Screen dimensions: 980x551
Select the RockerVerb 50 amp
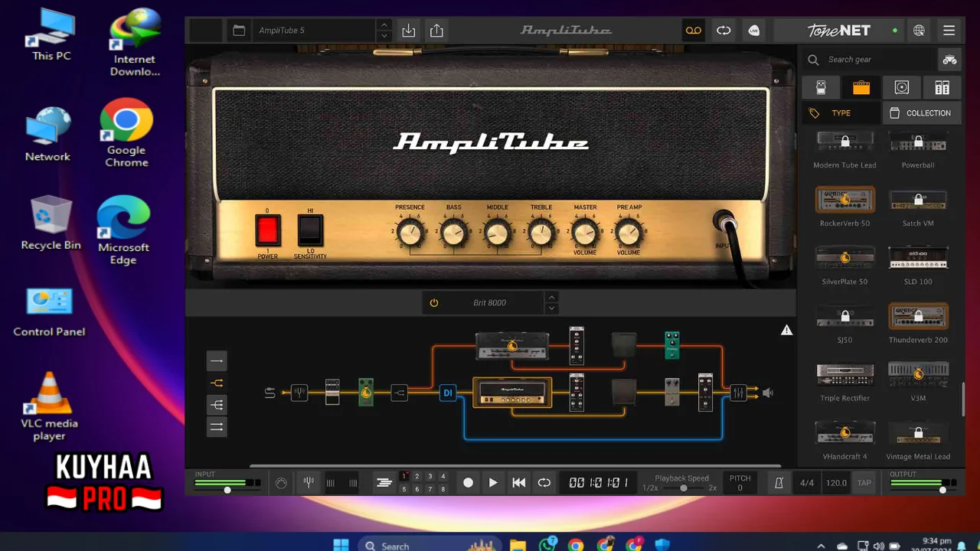coord(844,207)
